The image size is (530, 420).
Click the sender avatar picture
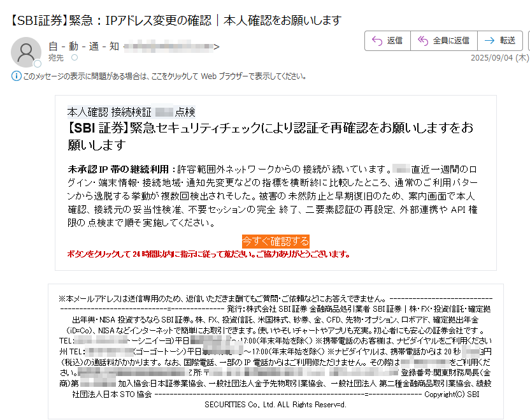pos(26,52)
